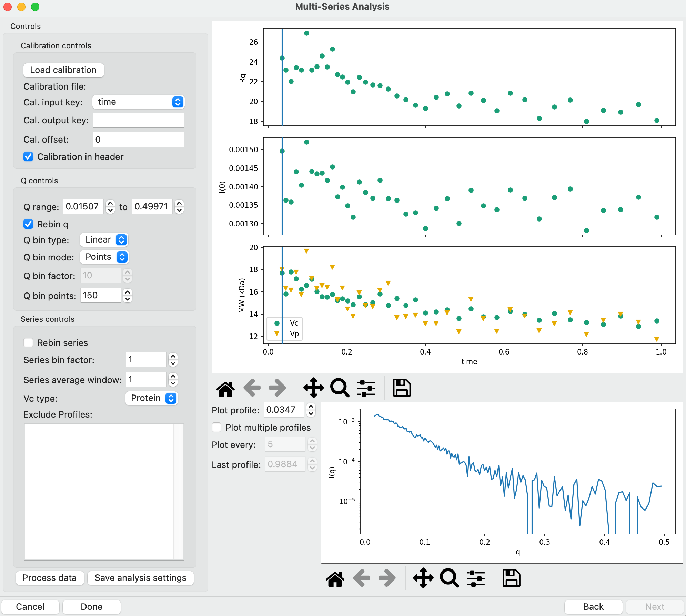Click the green maximize window button

[35, 7]
